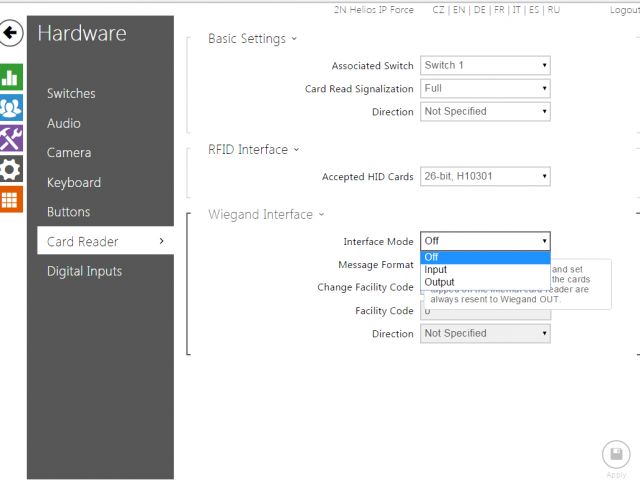This screenshot has width=640, height=480.
Task: Collapse the RFID Interface section
Action: point(254,150)
